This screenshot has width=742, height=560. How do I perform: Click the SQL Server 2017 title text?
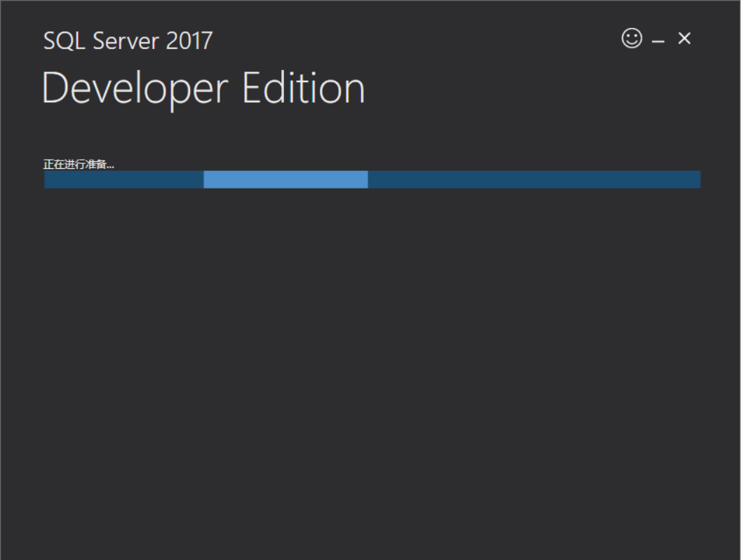[128, 41]
